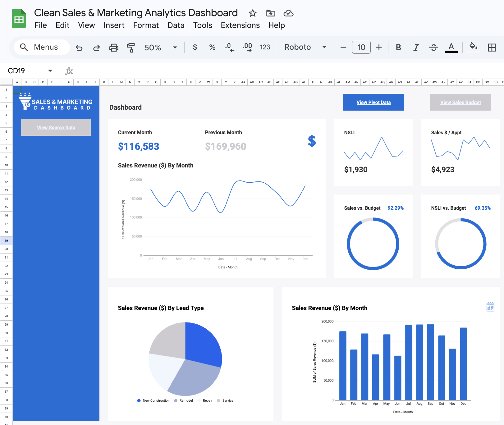This screenshot has width=504, height=425.
Task: Click the View Source Data link
Action: coord(56,127)
